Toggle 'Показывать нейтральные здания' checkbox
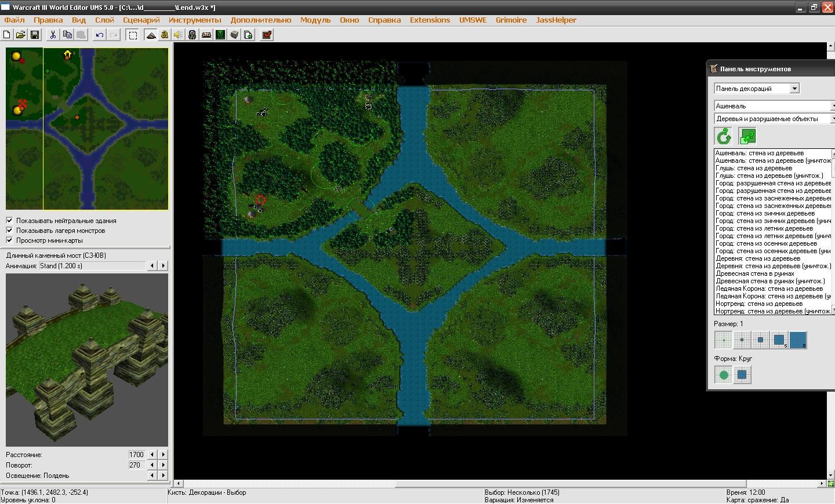The height and width of the screenshot is (504, 835). click(9, 221)
